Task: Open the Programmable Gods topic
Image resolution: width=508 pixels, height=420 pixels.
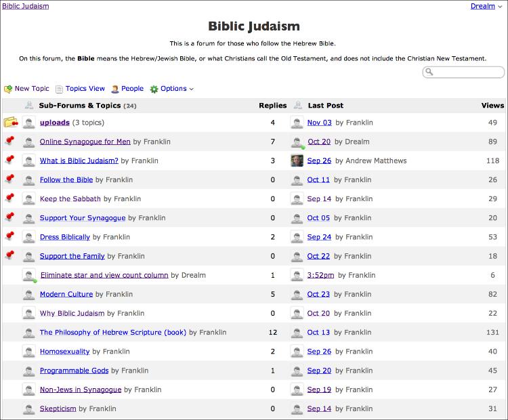Action: (74, 371)
